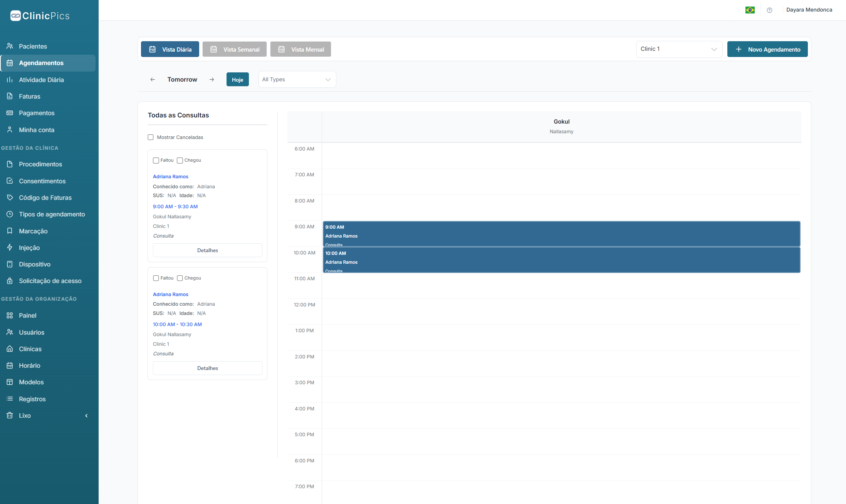This screenshot has height=504, width=846.
Task: Switch to Vista Semanal tab
Action: pyautogui.click(x=235, y=49)
